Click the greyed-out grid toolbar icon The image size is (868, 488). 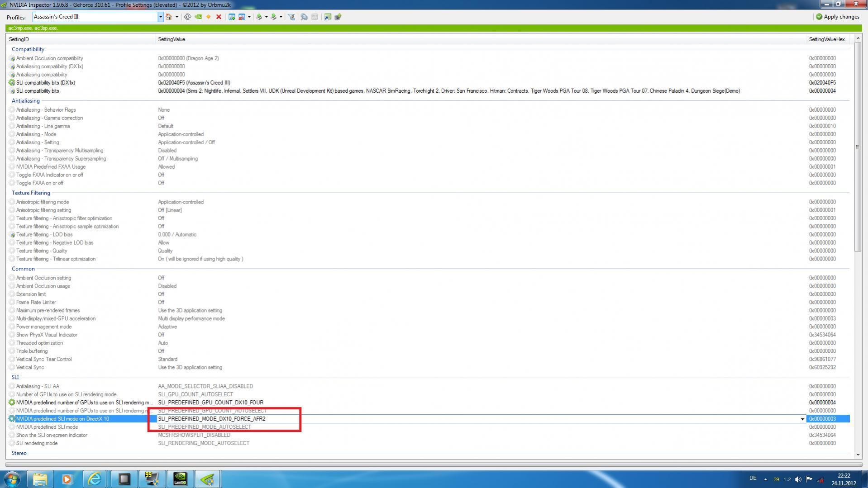click(315, 17)
